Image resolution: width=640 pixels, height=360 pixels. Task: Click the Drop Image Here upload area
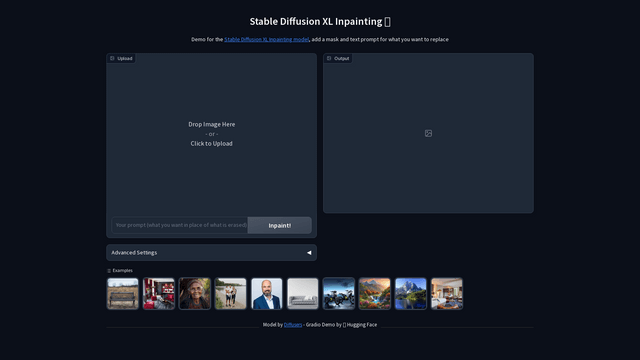[211, 134]
